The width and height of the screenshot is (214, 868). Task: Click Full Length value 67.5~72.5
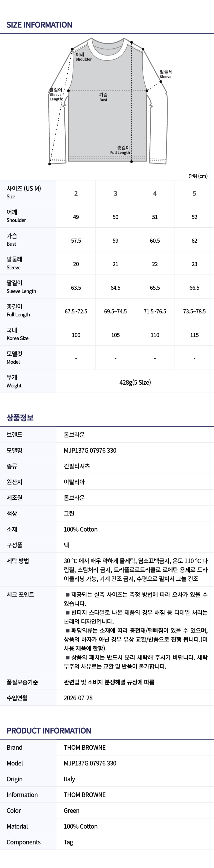pyautogui.click(x=76, y=311)
